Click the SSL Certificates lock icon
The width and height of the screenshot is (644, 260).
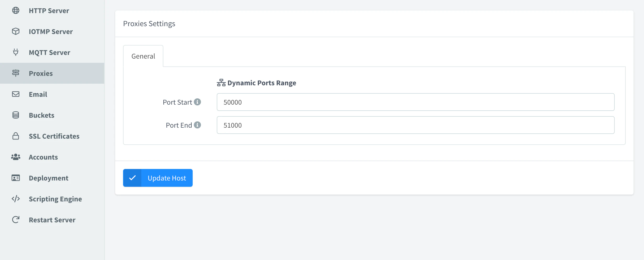(x=16, y=136)
